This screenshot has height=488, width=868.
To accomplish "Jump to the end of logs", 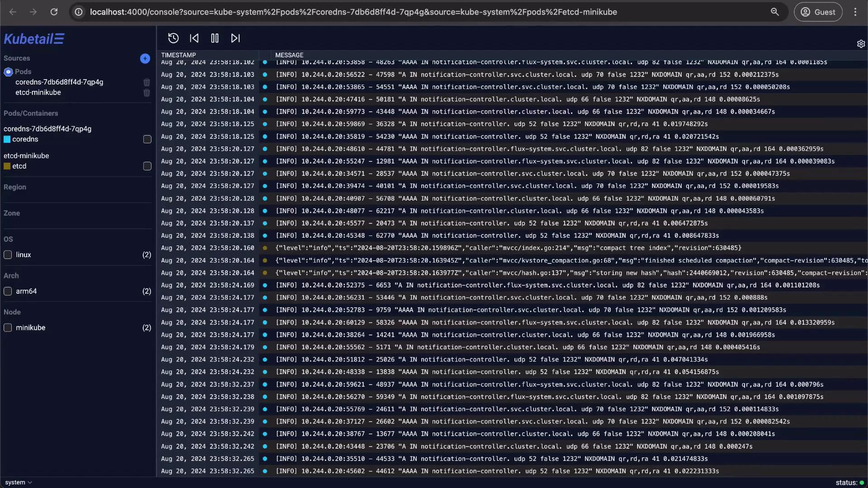I will [236, 38].
